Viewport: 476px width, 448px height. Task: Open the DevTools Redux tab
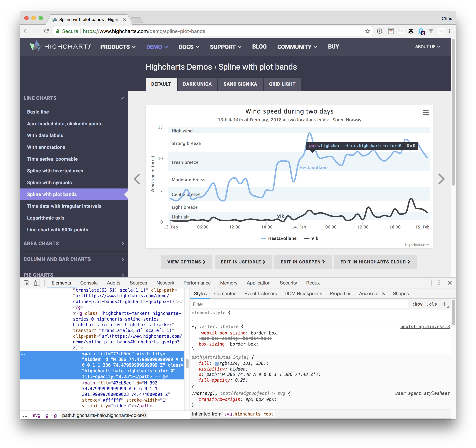(313, 283)
